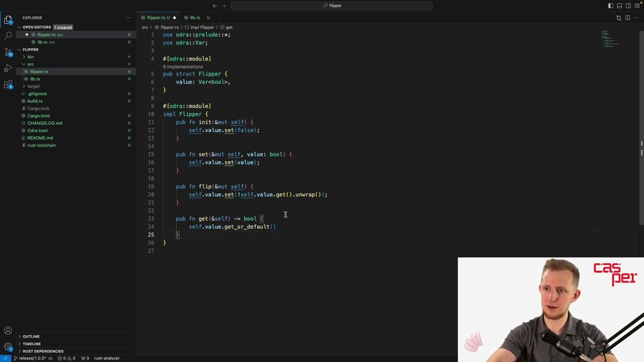Viewport: 644px width, 362px height.
Task: Open the Search view
Action: tap(8, 36)
